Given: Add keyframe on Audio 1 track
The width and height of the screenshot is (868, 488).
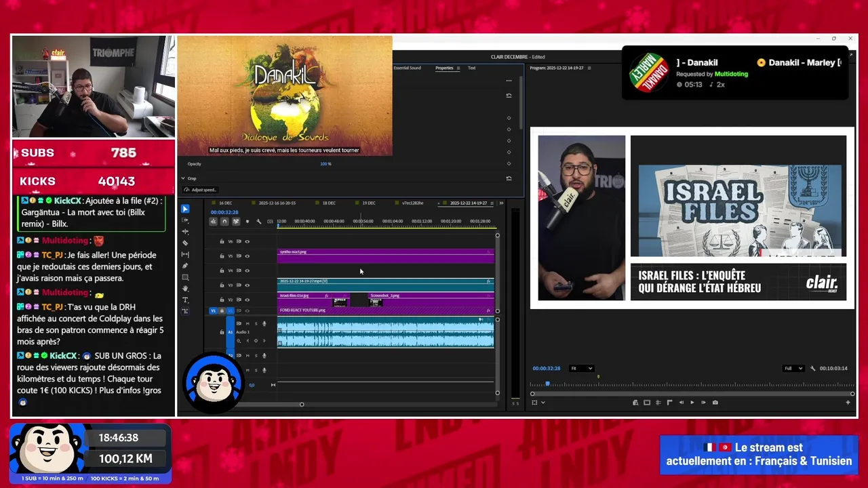Looking at the screenshot, I should 256,340.
